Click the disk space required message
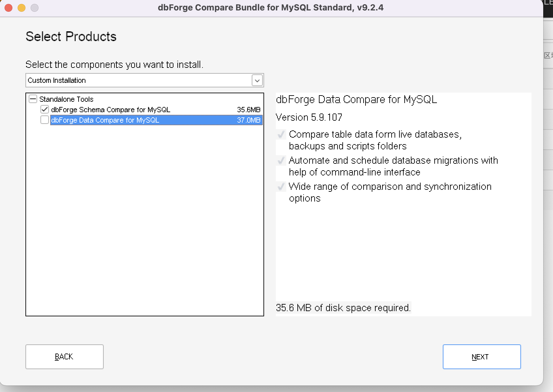553x392 pixels. (343, 308)
